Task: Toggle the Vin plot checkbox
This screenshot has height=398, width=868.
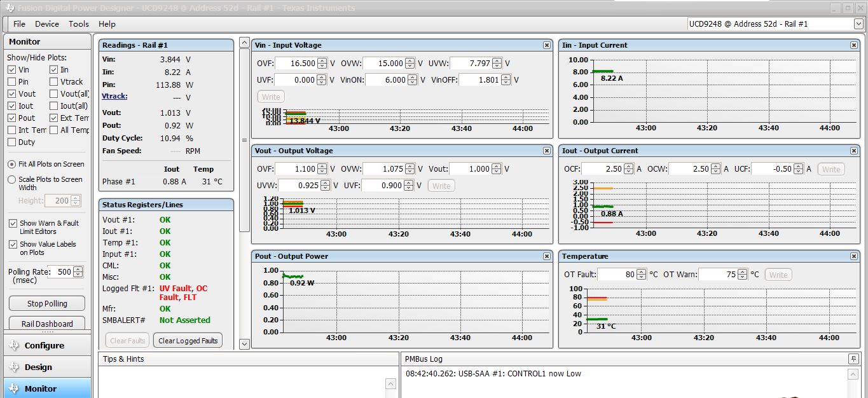Action: 12,70
